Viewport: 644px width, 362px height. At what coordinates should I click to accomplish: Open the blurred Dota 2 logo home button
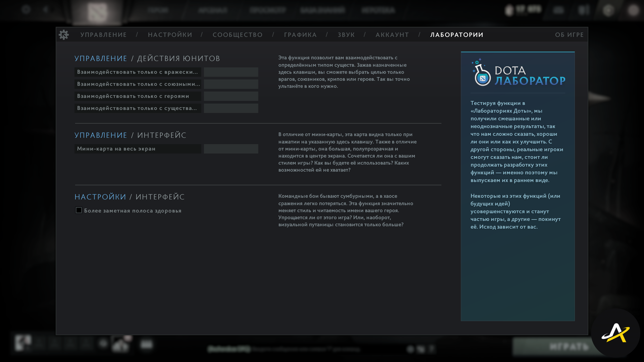(x=97, y=12)
